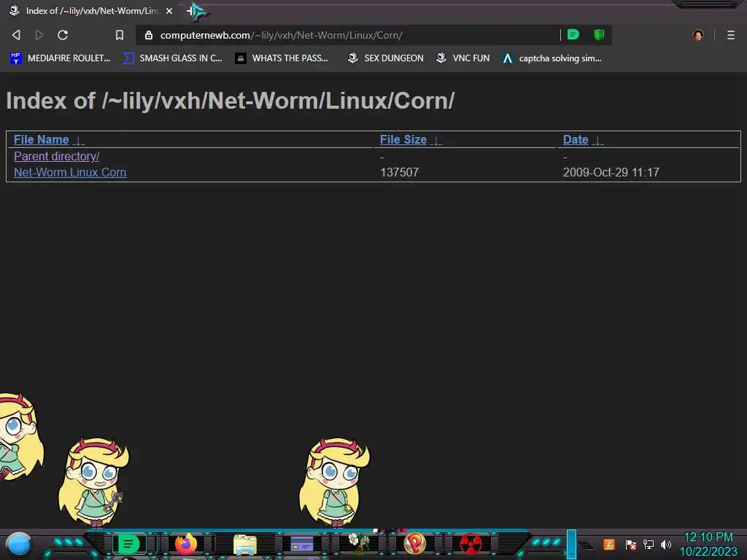The image size is (747, 560).
Task: Click the orange Java tray icon
Action: coord(609,544)
